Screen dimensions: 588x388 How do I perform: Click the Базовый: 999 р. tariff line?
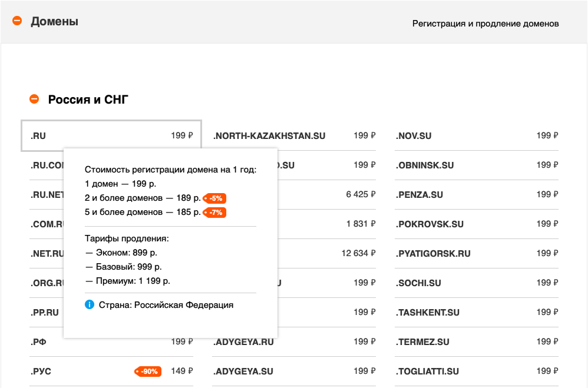[124, 267]
